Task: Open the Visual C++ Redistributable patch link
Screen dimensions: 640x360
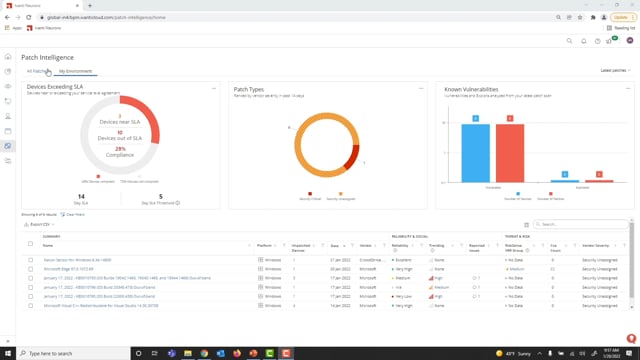Action: pyautogui.click(x=101, y=306)
